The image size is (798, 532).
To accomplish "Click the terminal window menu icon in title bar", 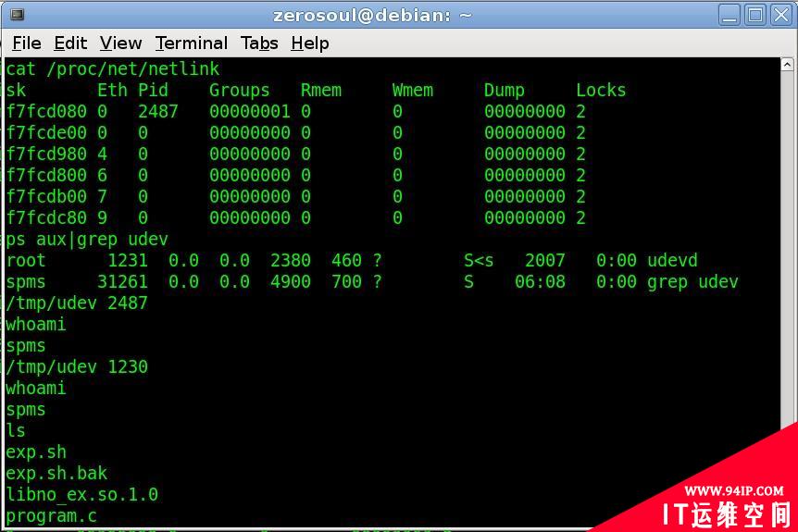I will [x=18, y=14].
